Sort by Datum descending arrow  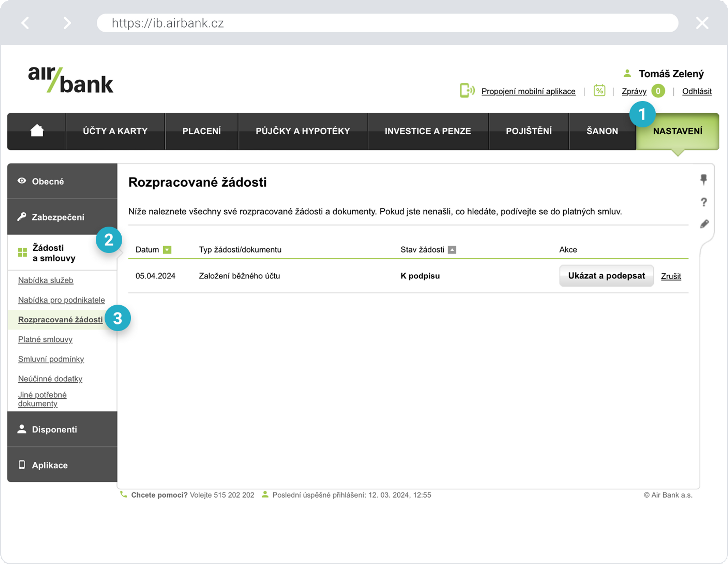[x=167, y=250]
